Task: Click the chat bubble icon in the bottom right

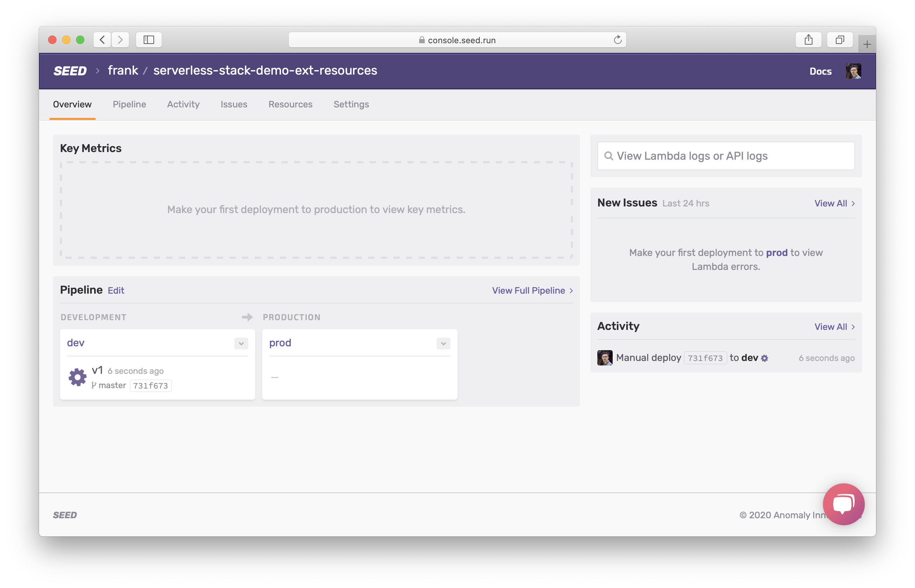Action: tap(843, 504)
